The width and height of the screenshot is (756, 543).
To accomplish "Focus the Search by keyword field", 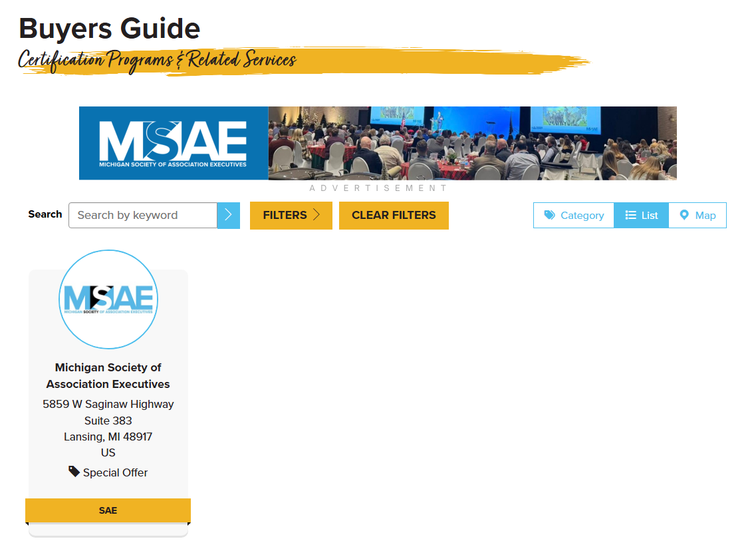I will [143, 216].
